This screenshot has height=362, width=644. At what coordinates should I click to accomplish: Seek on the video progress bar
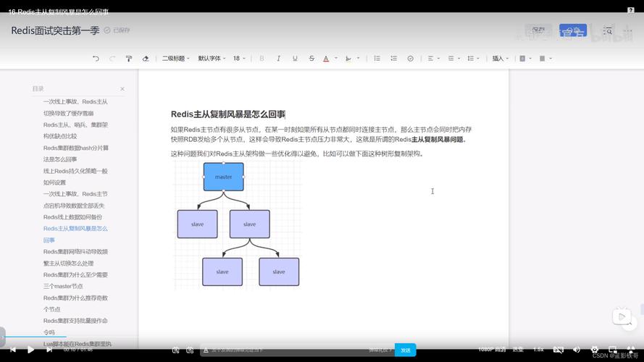322,337
